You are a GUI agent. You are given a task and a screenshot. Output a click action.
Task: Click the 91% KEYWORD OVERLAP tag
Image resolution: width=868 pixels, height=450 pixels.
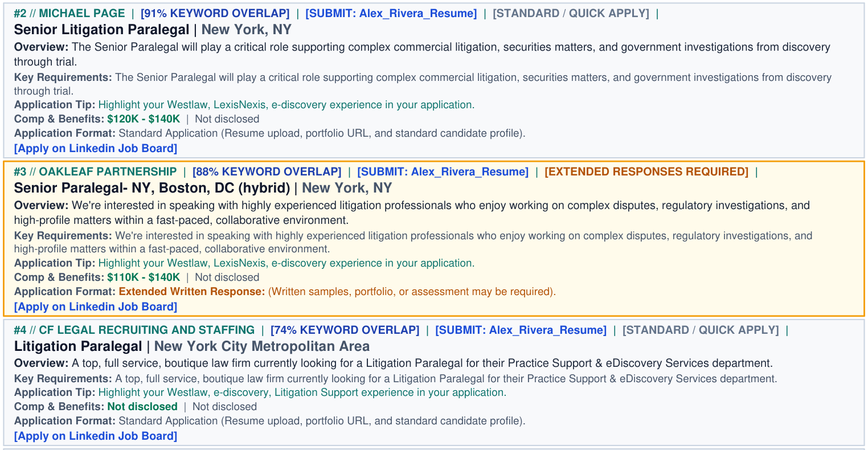[x=215, y=13]
